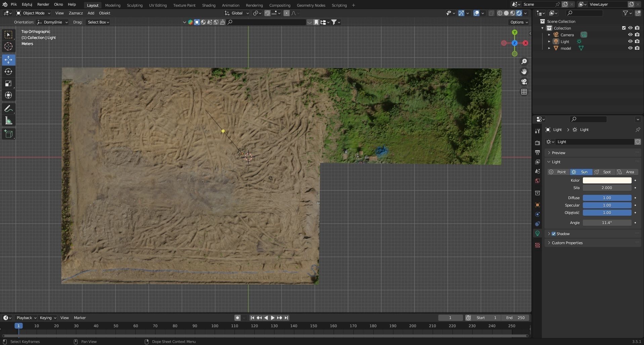Jump to the first frame
644x345 pixels.
(x=252, y=318)
